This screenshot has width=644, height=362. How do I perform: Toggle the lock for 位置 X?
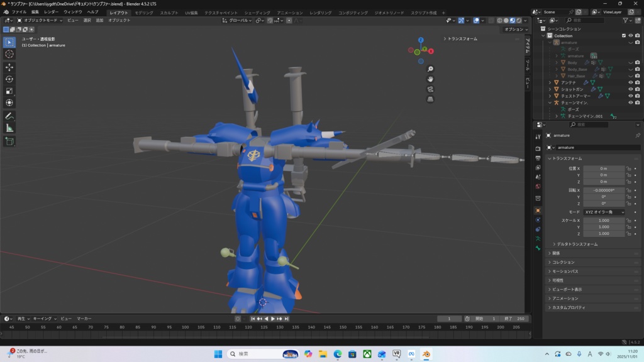pyautogui.click(x=628, y=168)
